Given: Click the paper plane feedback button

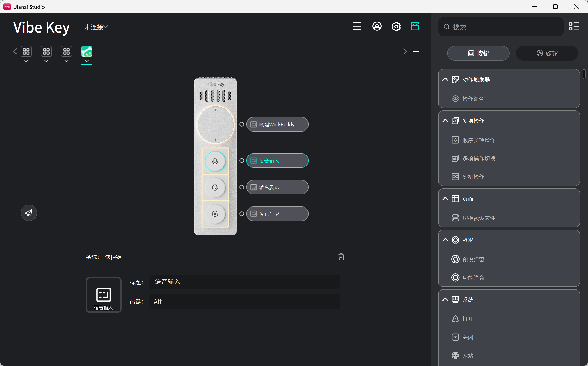Looking at the screenshot, I should (x=29, y=213).
